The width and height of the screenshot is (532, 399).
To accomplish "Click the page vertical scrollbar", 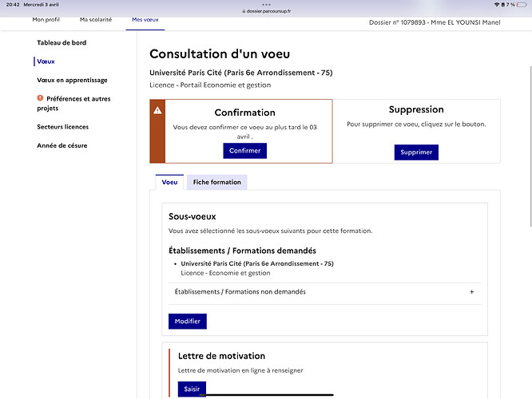I will tap(530, 146).
